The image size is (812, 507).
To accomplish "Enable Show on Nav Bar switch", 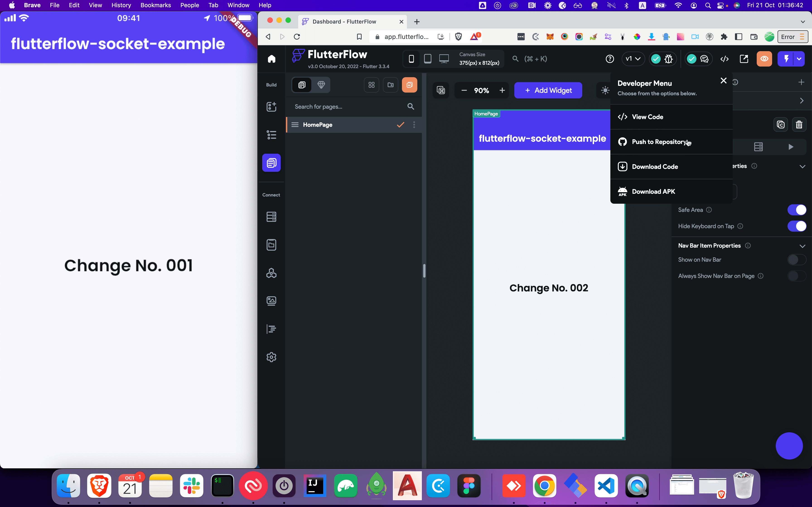I will click(x=796, y=260).
